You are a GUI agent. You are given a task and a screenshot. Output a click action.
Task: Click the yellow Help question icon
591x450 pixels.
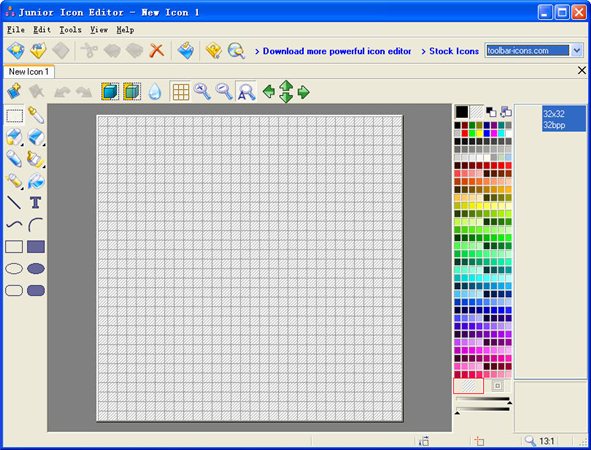tap(214, 51)
